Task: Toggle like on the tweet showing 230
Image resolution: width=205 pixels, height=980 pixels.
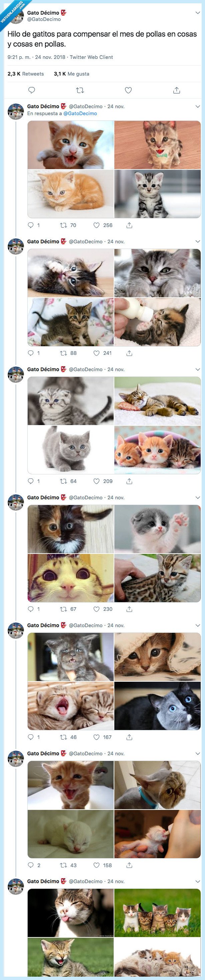Action: click(96, 608)
